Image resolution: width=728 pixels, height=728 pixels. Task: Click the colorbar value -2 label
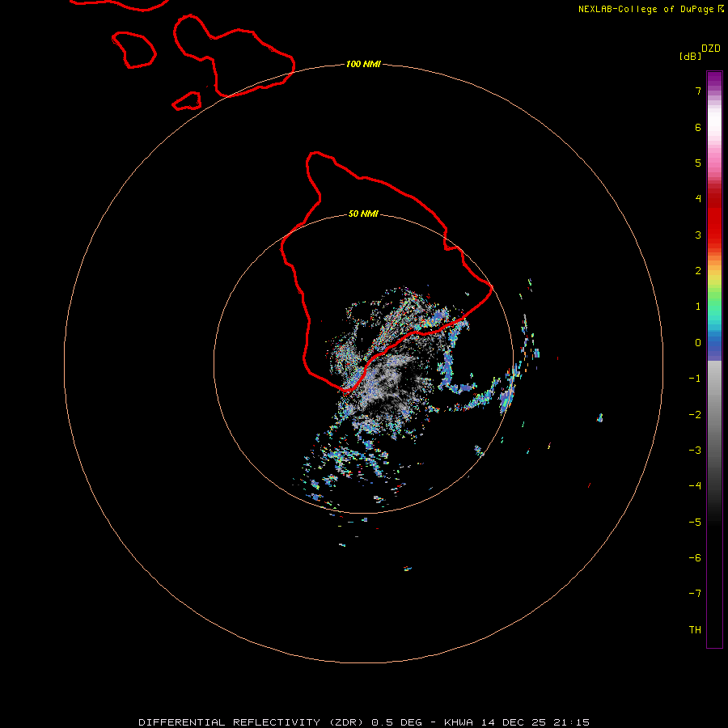(695, 415)
